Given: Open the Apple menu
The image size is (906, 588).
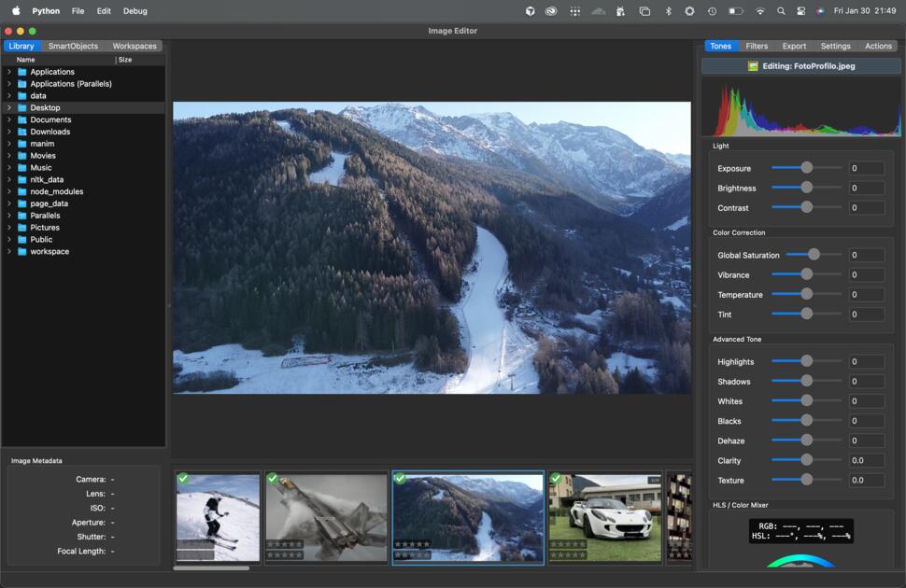Looking at the screenshot, I should (16, 11).
